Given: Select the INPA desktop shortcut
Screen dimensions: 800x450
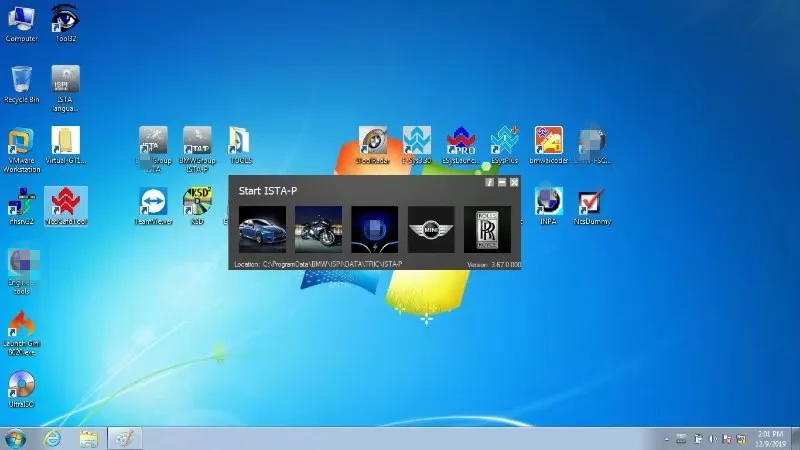Looking at the screenshot, I should click(x=548, y=207).
